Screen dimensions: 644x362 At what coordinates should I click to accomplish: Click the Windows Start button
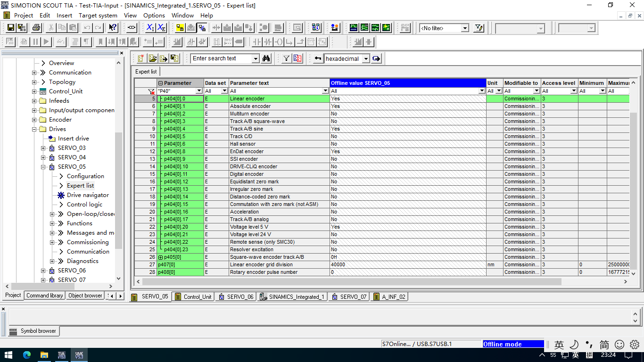[8, 355]
